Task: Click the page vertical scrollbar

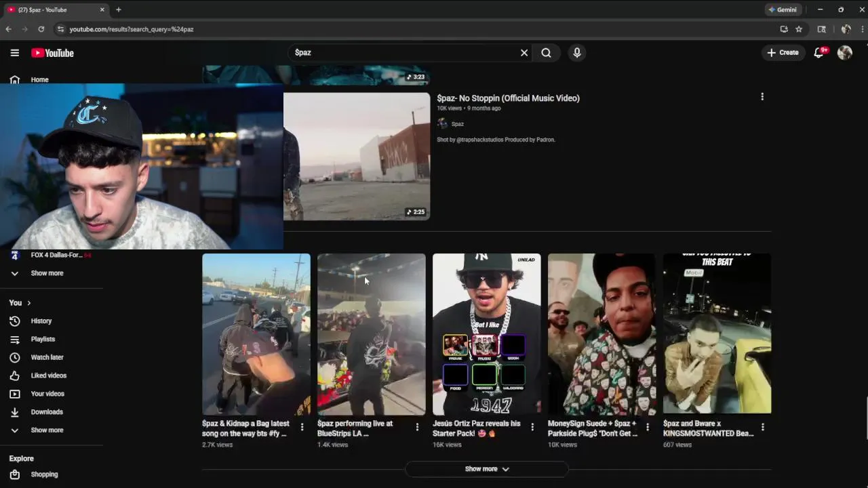Action: click(x=865, y=417)
